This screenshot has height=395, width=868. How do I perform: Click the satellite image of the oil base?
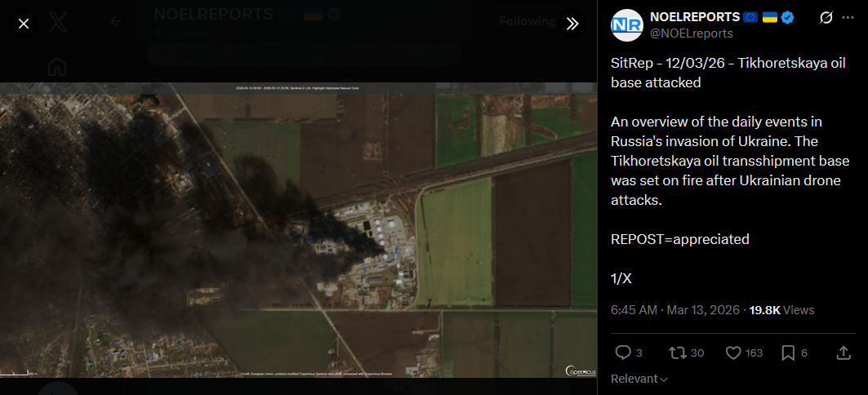point(298,230)
